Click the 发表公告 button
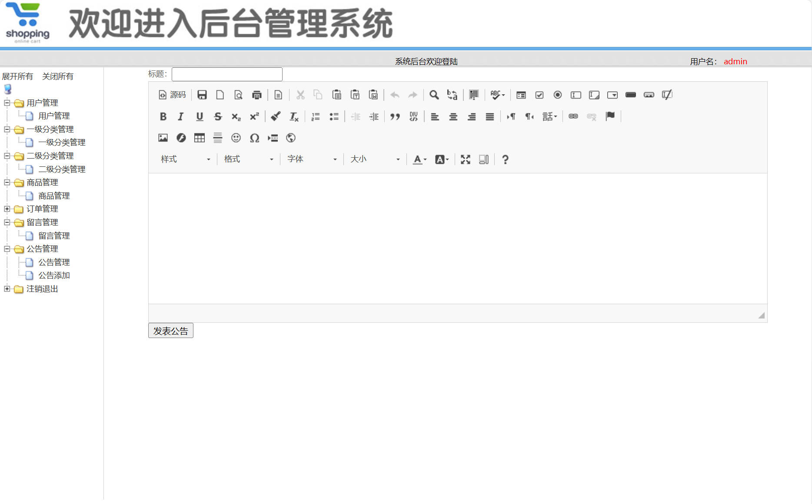The width and height of the screenshot is (812, 504). (x=170, y=331)
